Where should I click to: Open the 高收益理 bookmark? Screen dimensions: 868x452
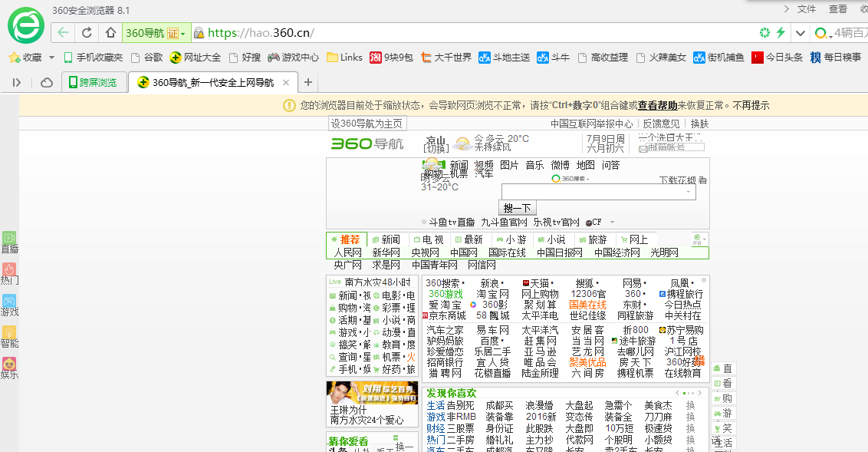(x=603, y=58)
